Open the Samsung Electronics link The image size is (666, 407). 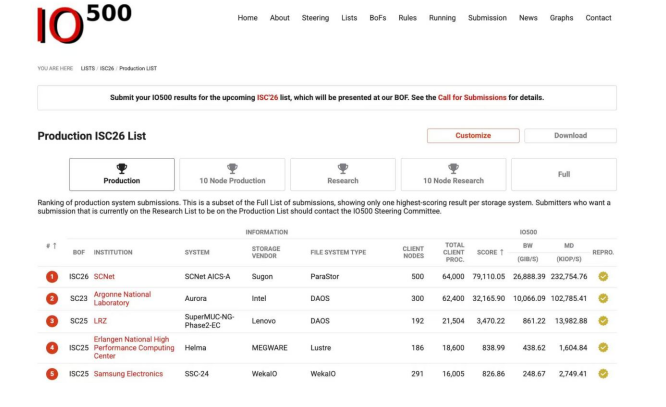coord(128,374)
